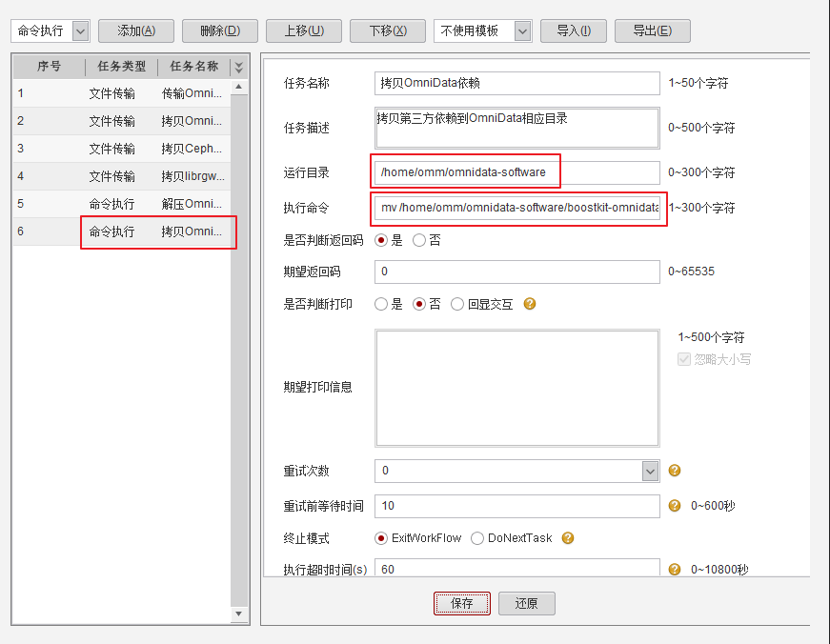Select task row 4 拷贝librgw...
This screenshot has height=644, width=830.
coord(122,176)
